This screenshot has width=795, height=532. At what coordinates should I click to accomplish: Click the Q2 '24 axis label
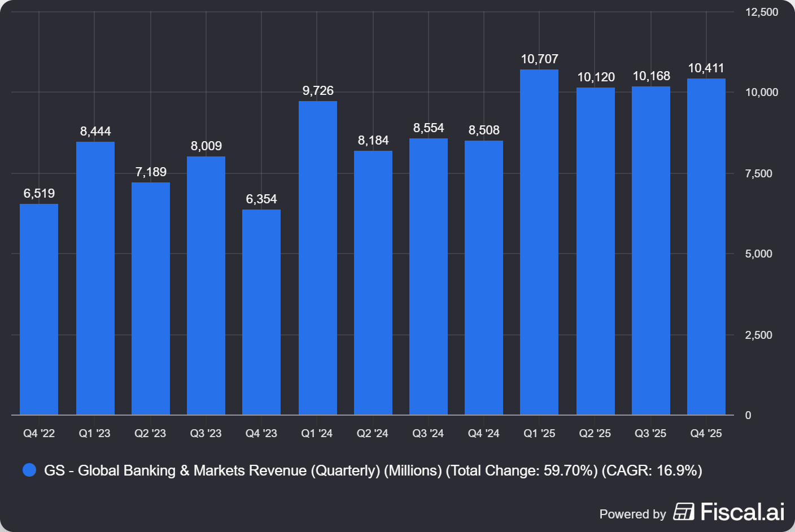[373, 433]
